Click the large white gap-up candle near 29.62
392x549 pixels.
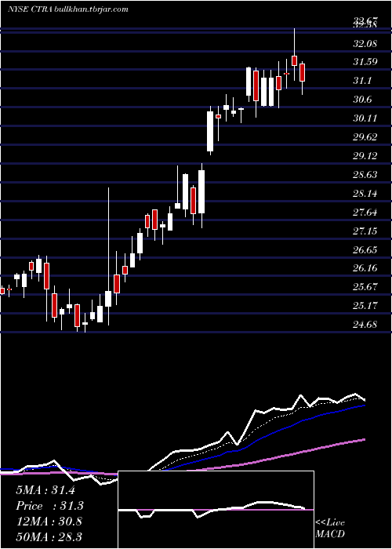(x=210, y=131)
